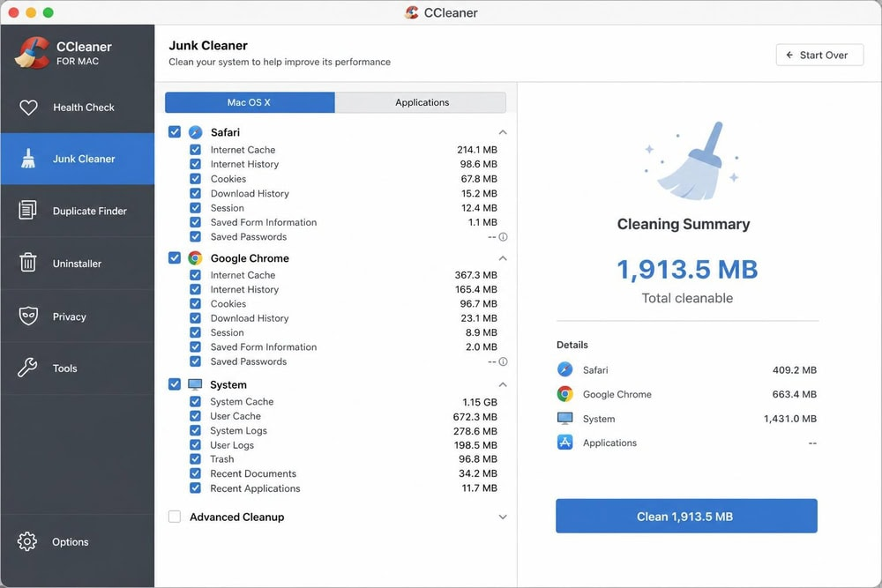Uncheck Chrome Saved Passwords checkbox

point(195,361)
